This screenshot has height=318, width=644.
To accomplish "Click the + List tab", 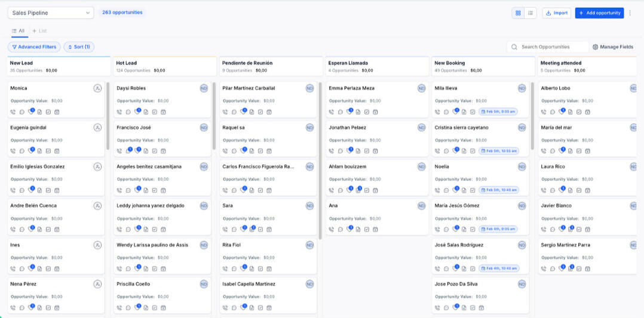I will (x=39, y=30).
